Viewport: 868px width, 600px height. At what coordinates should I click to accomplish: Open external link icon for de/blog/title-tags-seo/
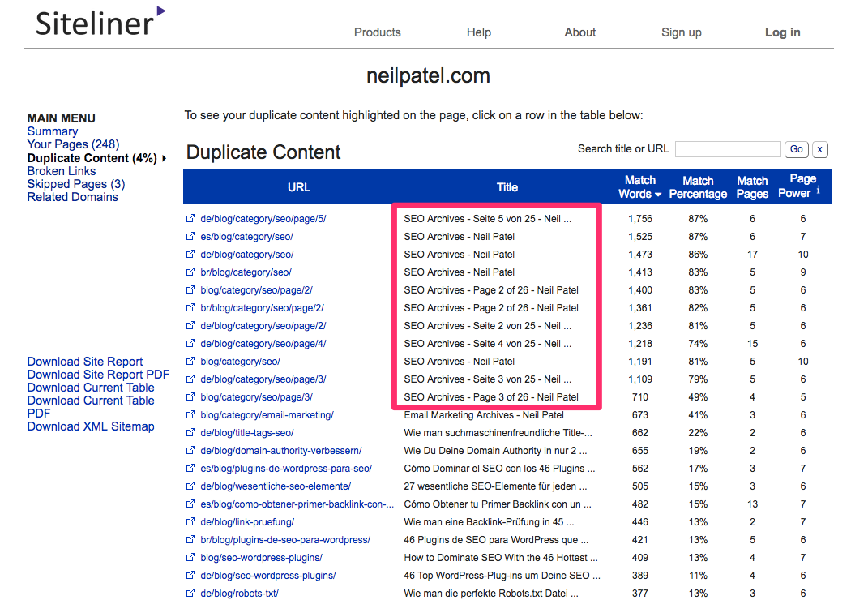pos(190,432)
